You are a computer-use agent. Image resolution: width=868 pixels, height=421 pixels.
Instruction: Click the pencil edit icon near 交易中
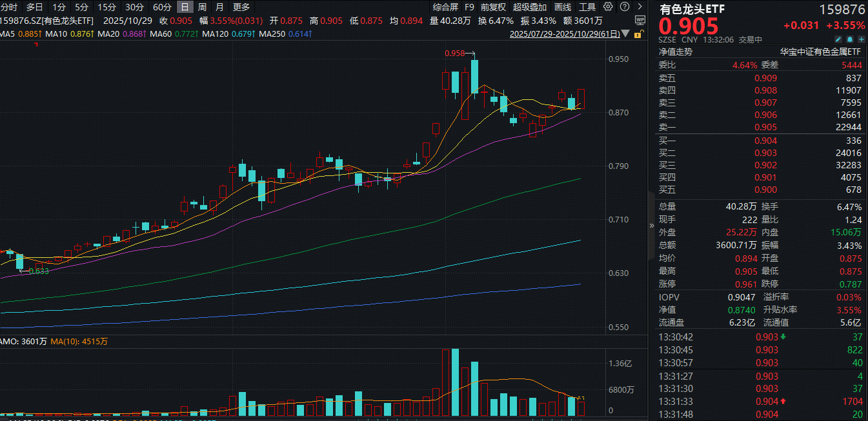click(838, 39)
